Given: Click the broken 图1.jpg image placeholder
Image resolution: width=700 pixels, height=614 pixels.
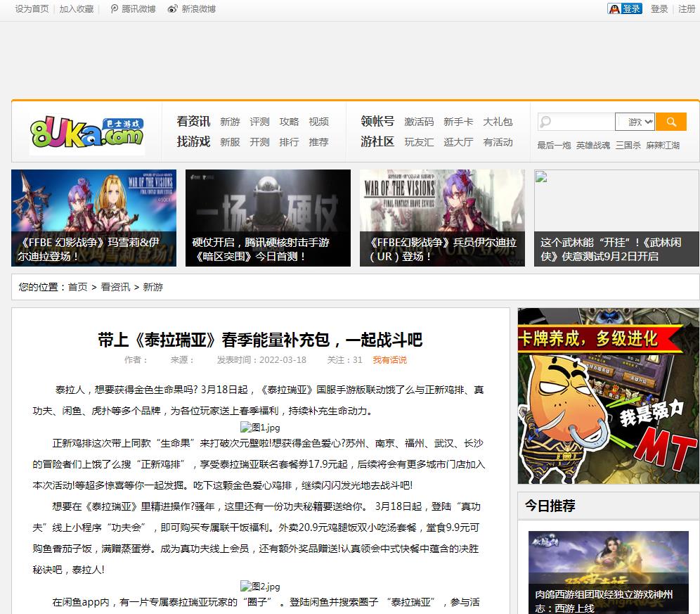Looking at the screenshot, I should coord(260,427).
